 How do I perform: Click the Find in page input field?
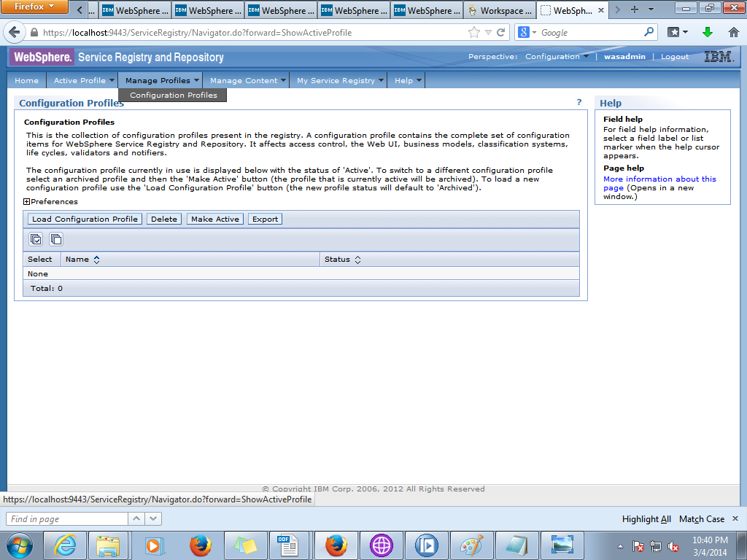[66, 518]
